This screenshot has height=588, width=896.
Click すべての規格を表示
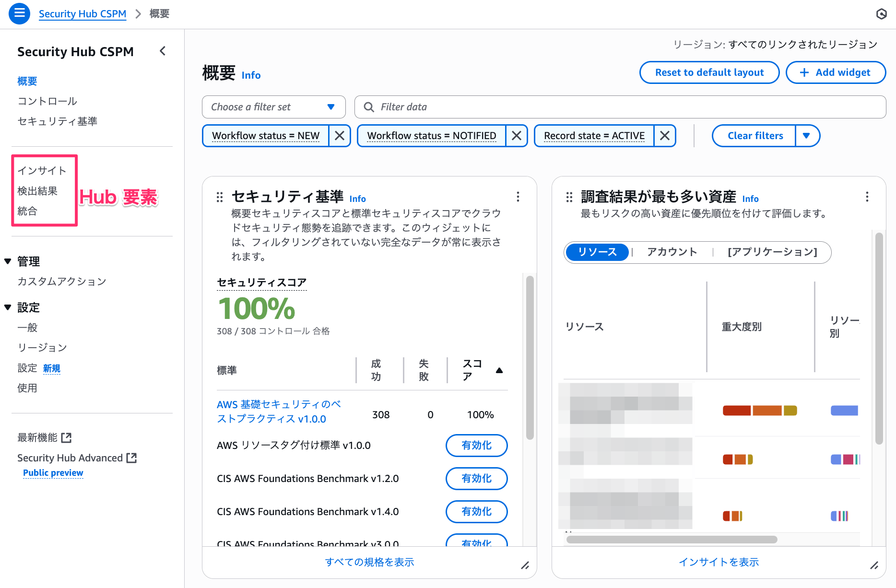(369, 562)
